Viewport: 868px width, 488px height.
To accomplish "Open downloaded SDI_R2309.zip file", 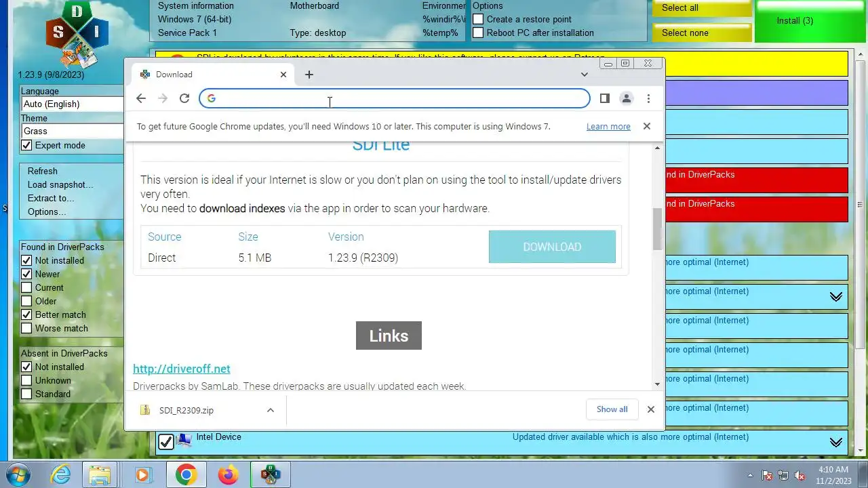I will (186, 410).
